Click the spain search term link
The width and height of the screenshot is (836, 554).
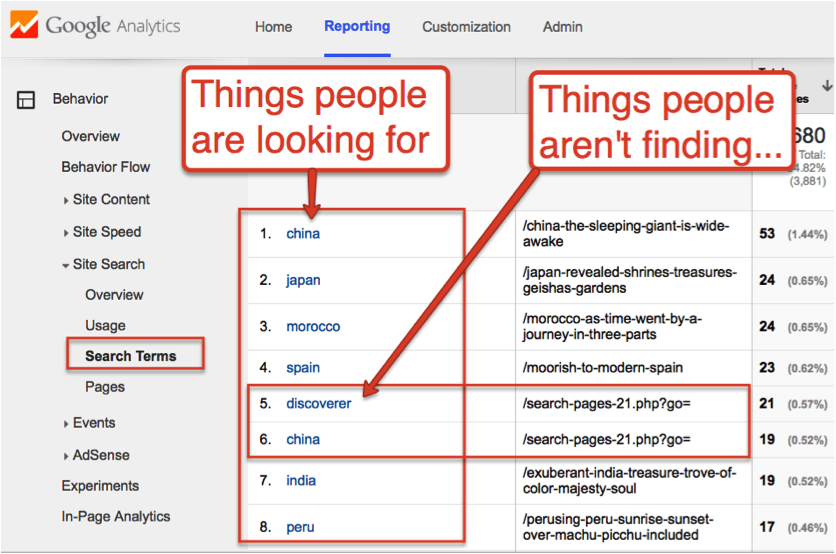(303, 368)
